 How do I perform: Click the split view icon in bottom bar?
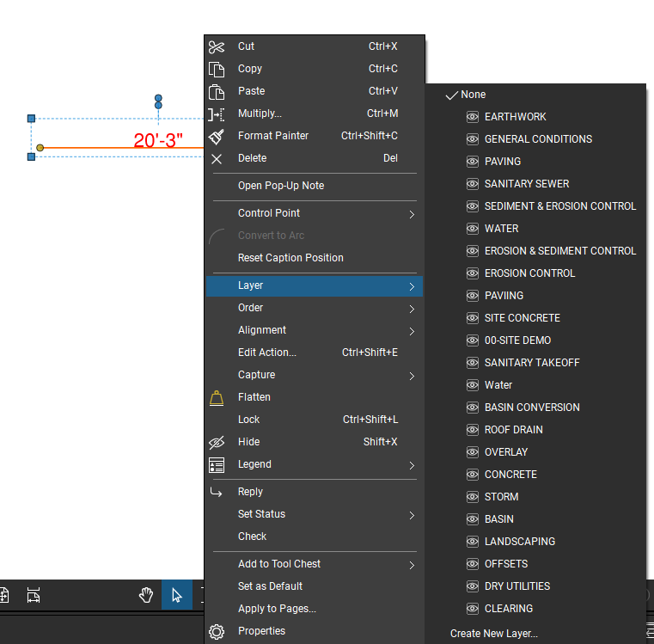click(34, 595)
